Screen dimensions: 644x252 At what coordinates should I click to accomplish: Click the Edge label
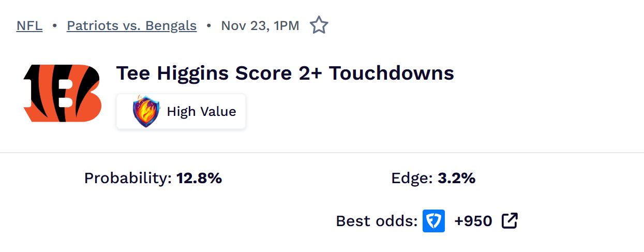click(x=412, y=179)
